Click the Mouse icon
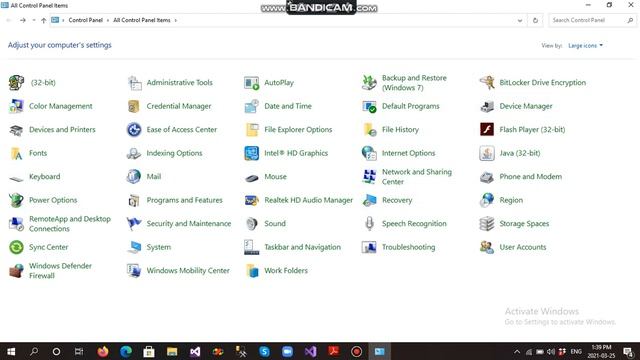Viewport: 640px width, 360px height. tap(251, 178)
